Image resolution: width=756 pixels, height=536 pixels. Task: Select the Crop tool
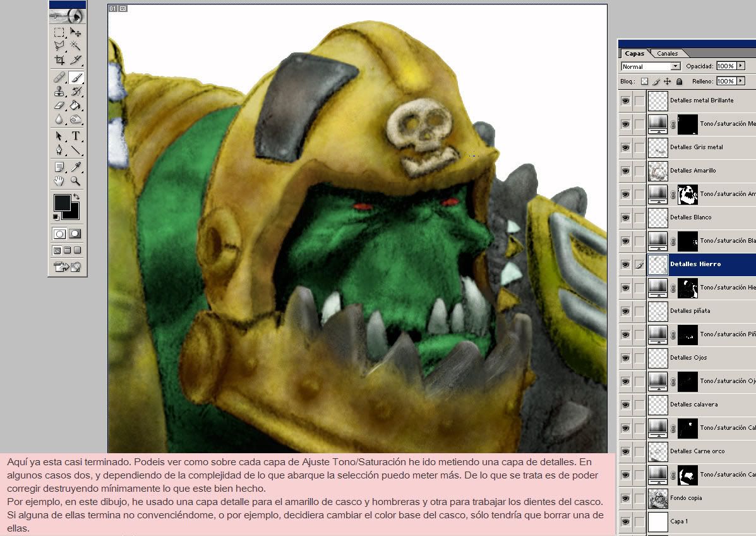(59, 60)
